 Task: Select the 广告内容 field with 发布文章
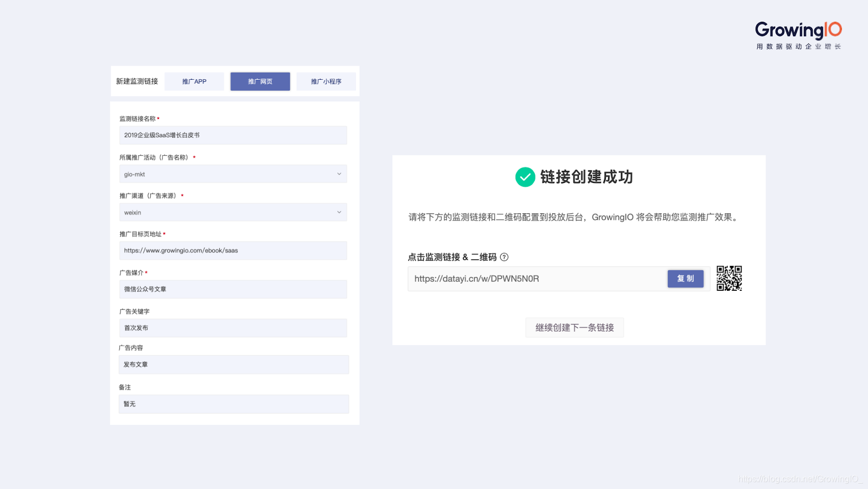click(x=234, y=365)
